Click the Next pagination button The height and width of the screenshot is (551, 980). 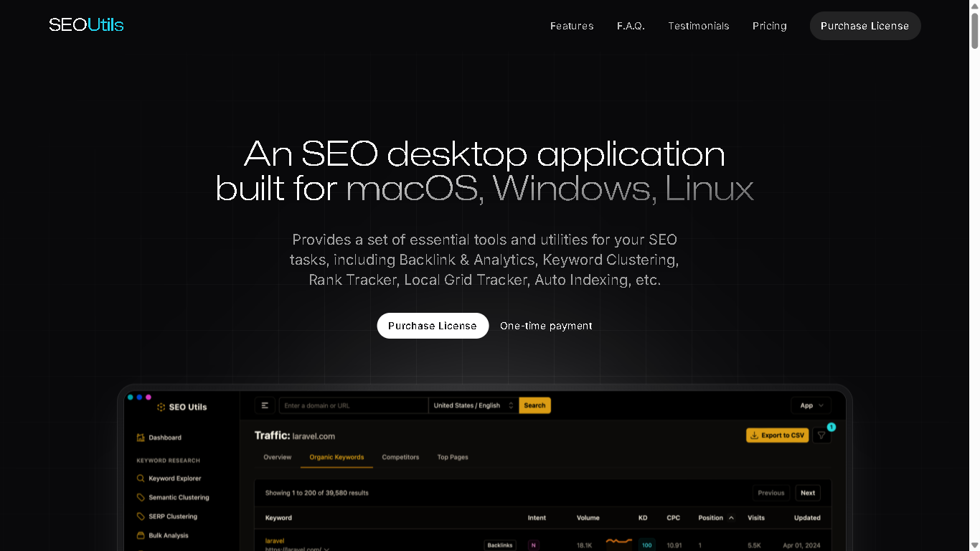click(808, 493)
